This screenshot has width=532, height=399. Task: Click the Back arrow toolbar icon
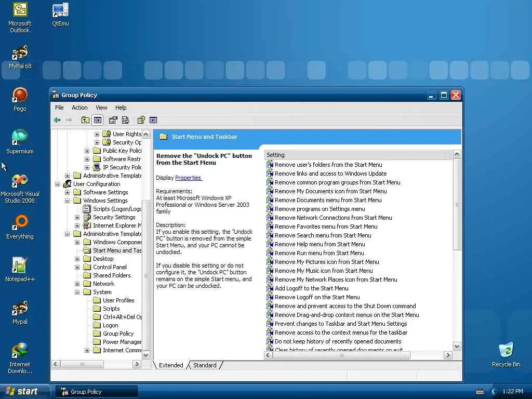(x=57, y=120)
